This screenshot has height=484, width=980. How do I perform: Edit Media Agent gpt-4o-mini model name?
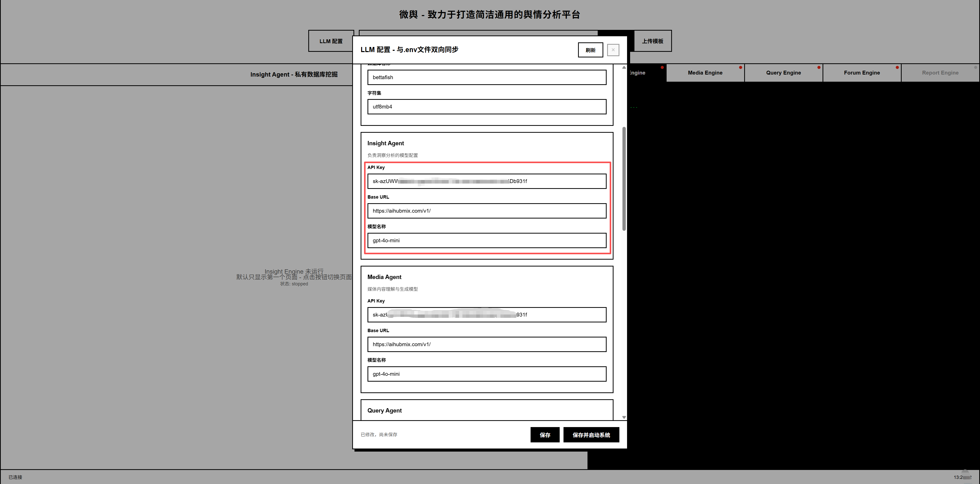point(487,374)
